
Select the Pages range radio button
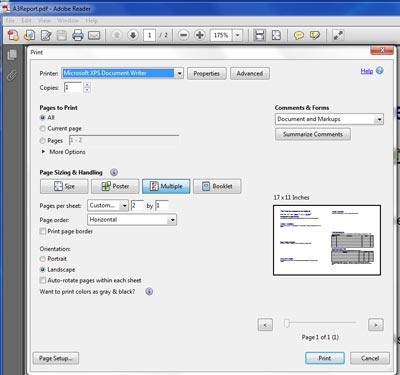(42, 141)
